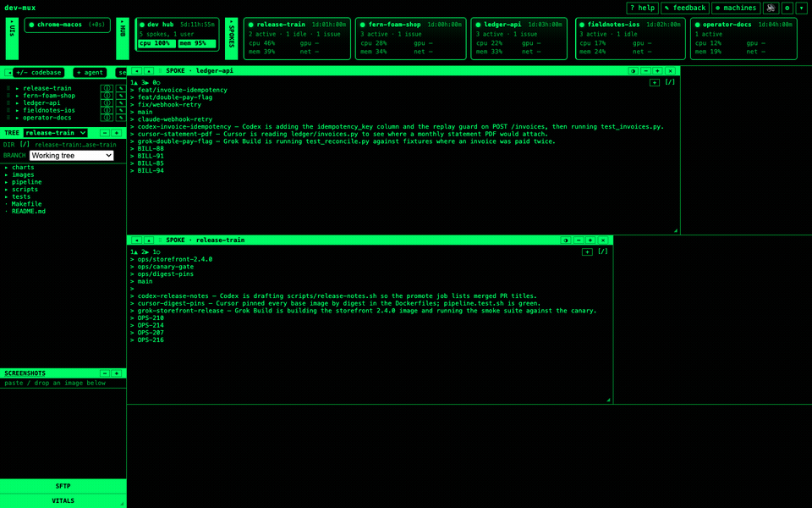Click the +/- codebase tab

click(39, 73)
